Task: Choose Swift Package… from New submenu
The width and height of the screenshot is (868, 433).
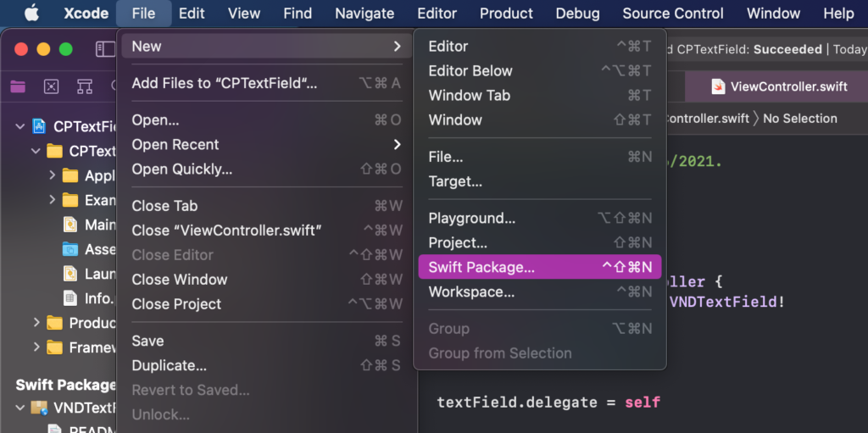Action: (540, 268)
